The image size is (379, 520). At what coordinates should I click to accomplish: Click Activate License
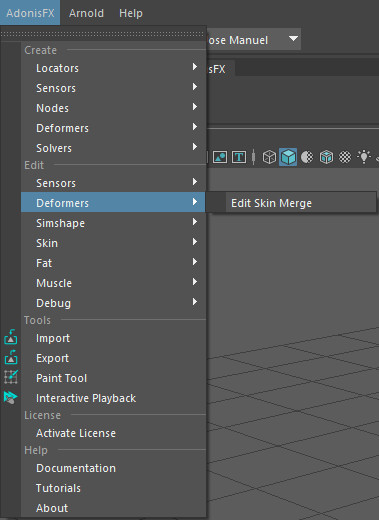click(113, 433)
